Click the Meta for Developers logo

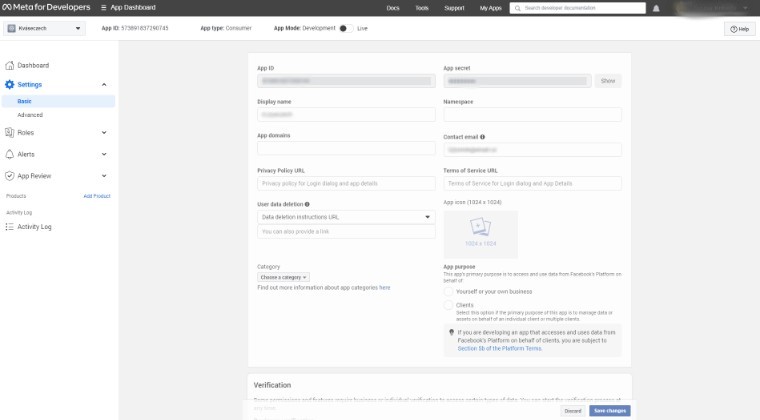pos(46,7)
